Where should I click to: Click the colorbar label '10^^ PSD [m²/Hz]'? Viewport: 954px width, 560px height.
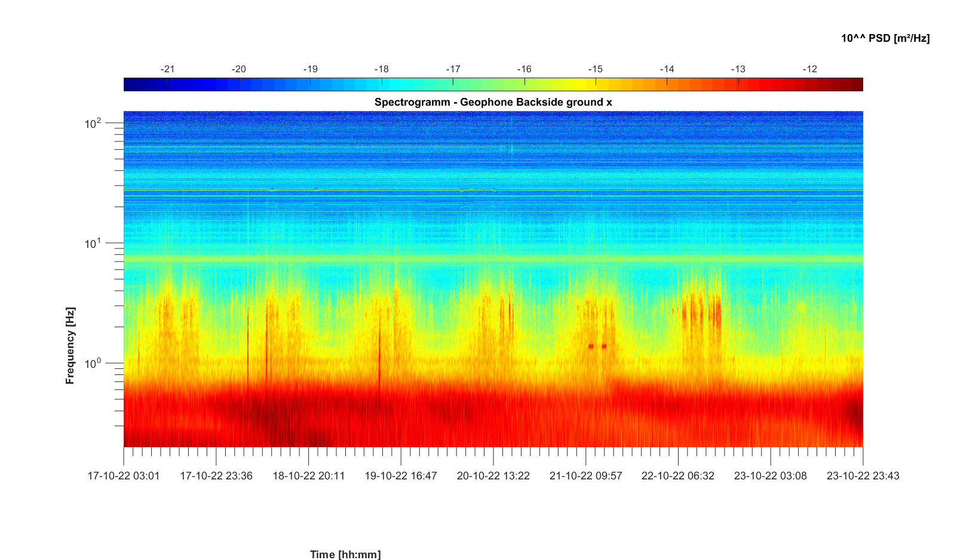[x=885, y=38]
